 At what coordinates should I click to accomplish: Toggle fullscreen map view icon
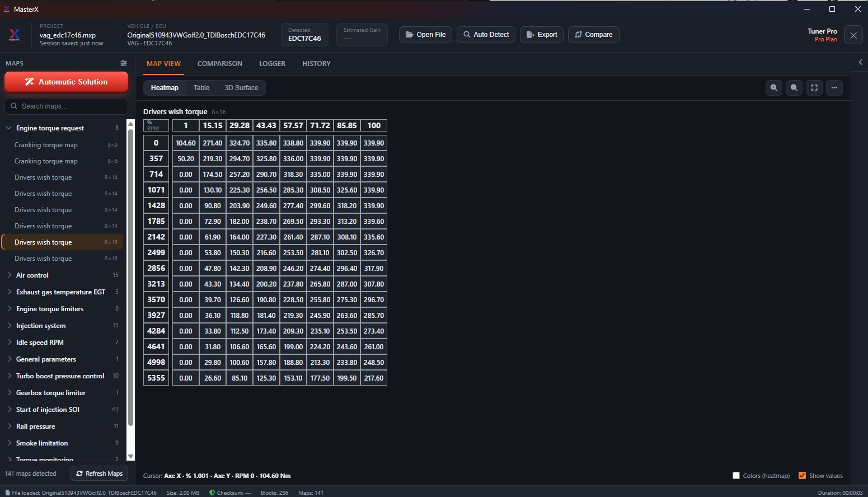814,88
